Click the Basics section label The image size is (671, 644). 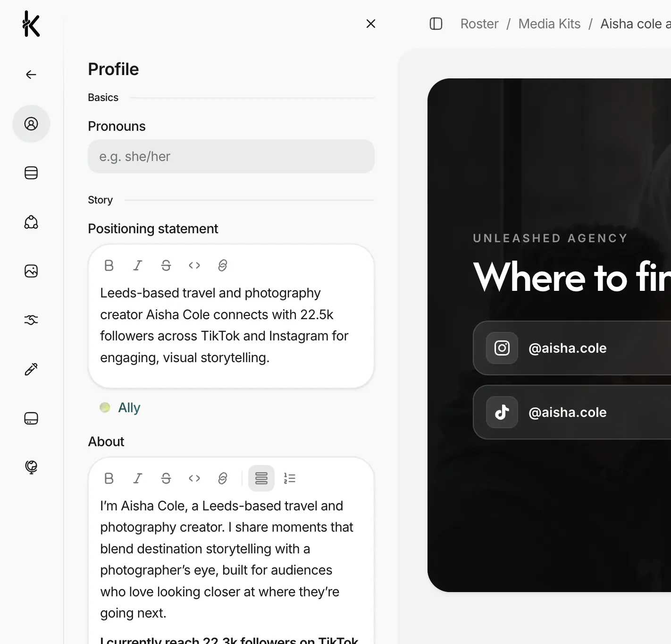point(103,97)
